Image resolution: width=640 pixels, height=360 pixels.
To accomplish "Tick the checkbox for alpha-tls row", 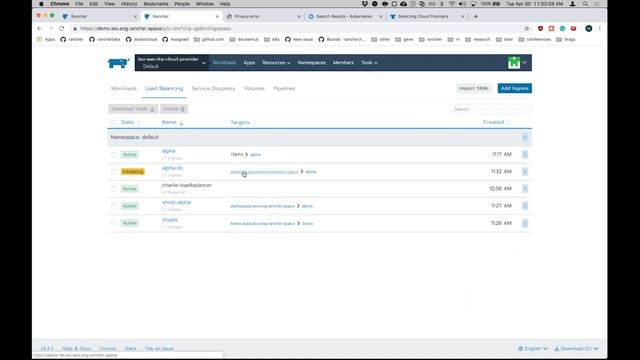I will [x=113, y=171].
